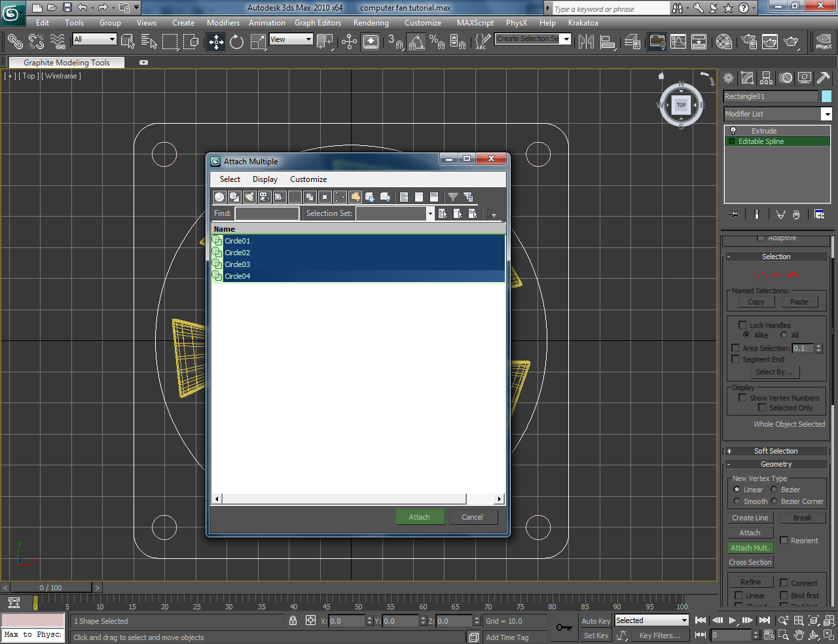838x644 pixels.
Task: Click the green Attach button in dialog
Action: 420,517
